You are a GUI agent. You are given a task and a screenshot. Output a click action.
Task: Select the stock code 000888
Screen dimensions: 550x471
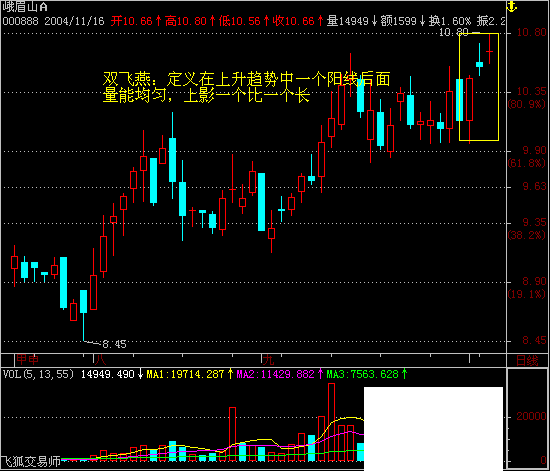(x=20, y=21)
